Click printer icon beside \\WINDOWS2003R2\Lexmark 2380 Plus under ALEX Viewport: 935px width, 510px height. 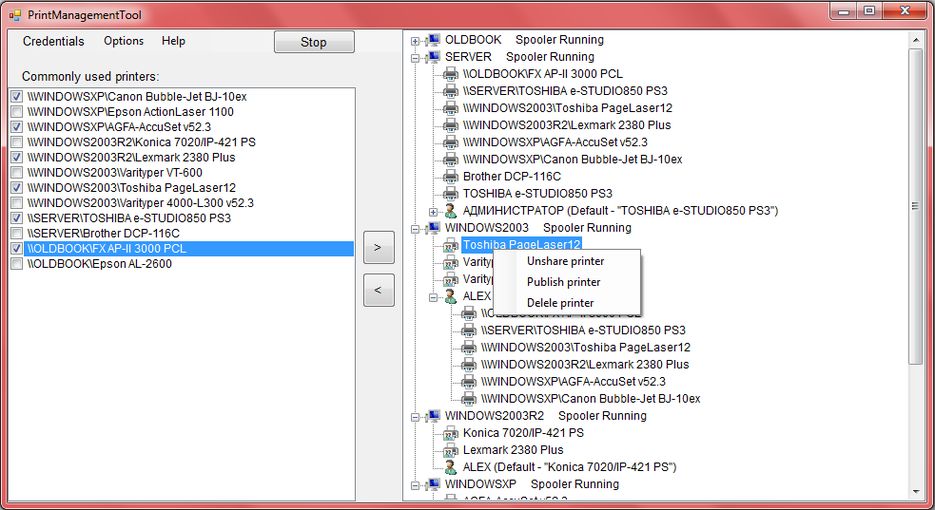click(x=469, y=364)
